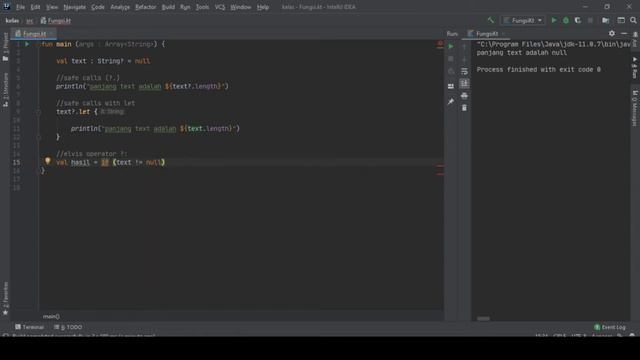Click the editor error indicator at top right

[440, 44]
